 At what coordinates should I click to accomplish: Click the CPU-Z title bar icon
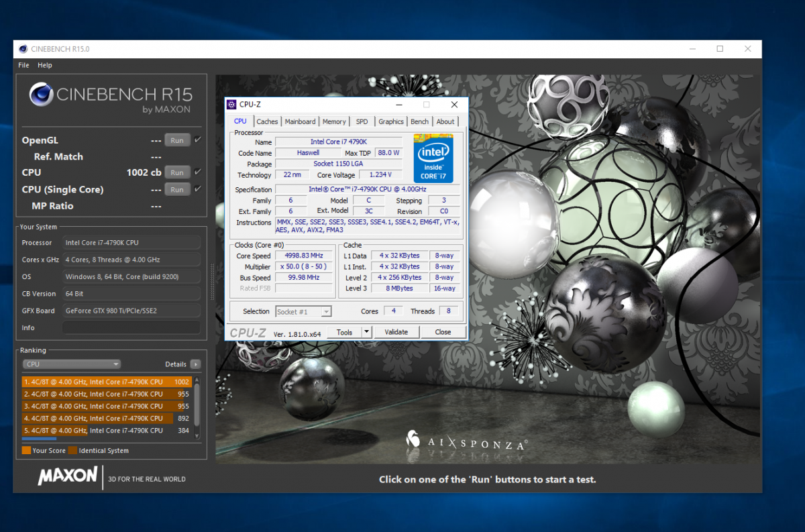point(232,104)
